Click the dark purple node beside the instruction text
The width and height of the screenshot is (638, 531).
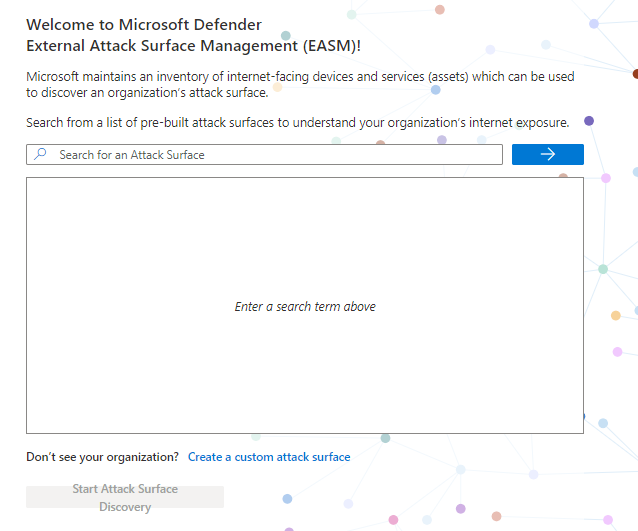589,121
